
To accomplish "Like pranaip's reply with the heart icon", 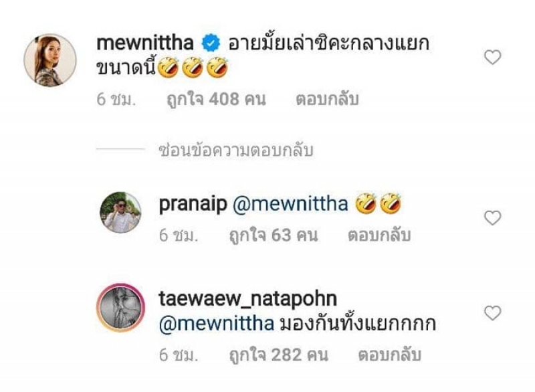I will (492, 217).
